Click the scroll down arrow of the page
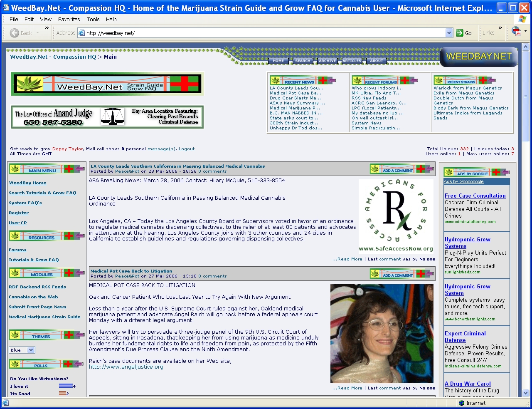This screenshot has height=409, width=532. coord(526,393)
